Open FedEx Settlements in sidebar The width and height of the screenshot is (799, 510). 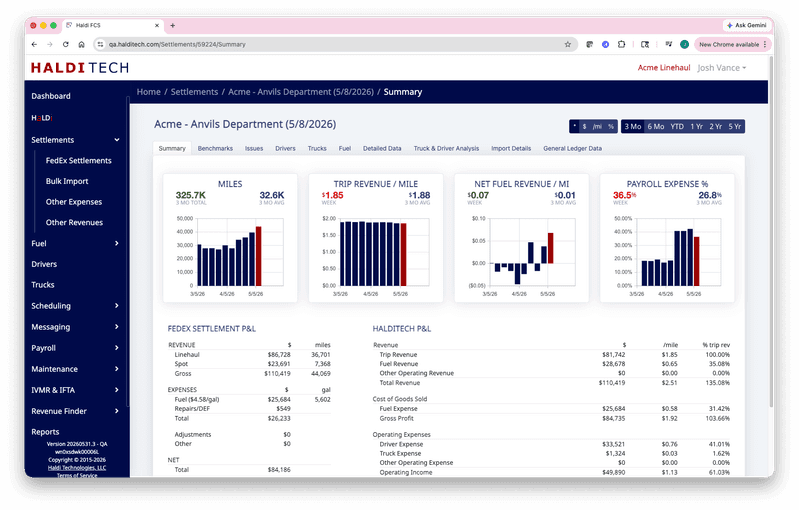(78, 160)
